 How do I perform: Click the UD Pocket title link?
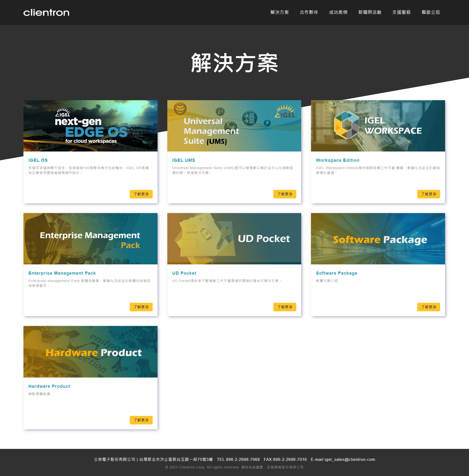point(184,273)
